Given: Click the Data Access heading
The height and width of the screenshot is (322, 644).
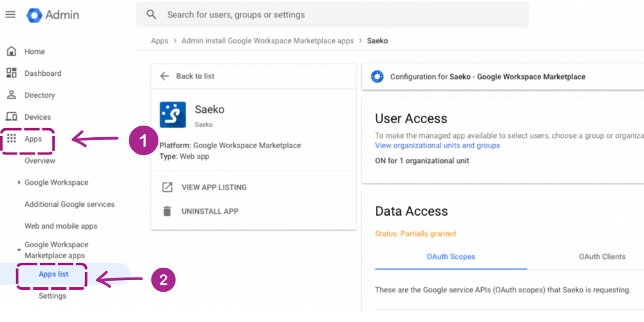Looking at the screenshot, I should pyautogui.click(x=412, y=211).
